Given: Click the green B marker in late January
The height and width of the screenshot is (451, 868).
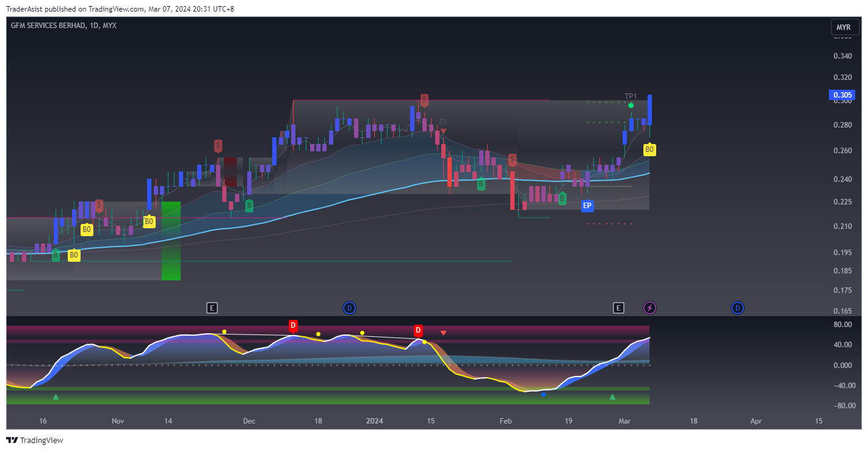Looking at the screenshot, I should (481, 183).
